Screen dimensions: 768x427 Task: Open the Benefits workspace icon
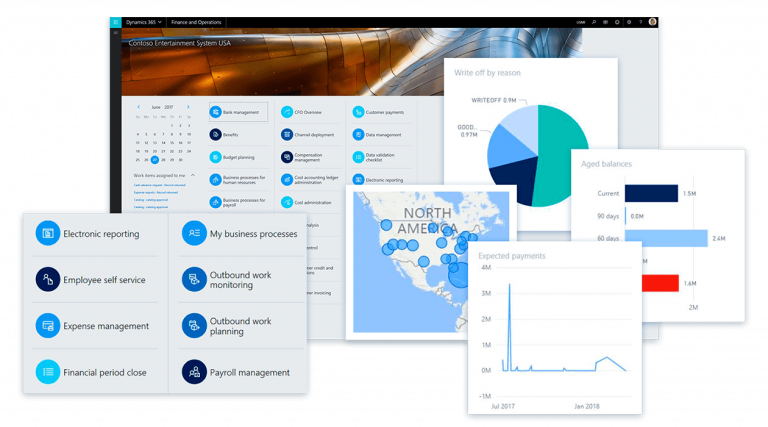click(216, 134)
